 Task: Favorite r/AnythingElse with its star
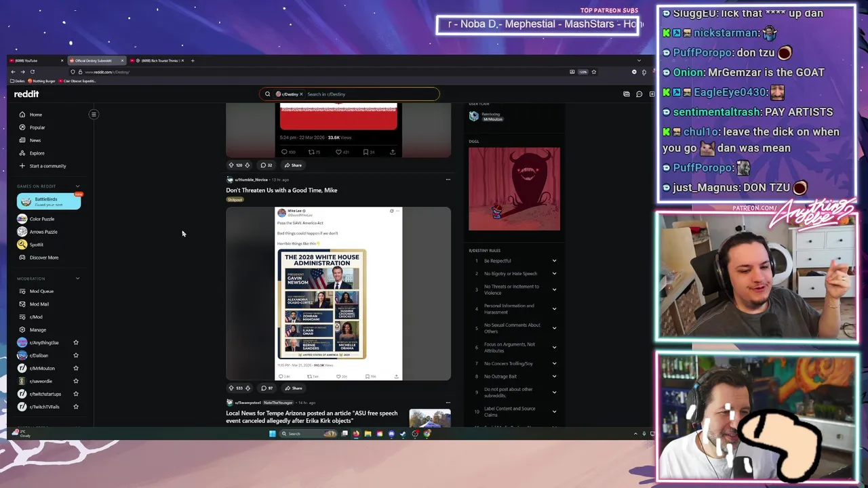pos(76,343)
